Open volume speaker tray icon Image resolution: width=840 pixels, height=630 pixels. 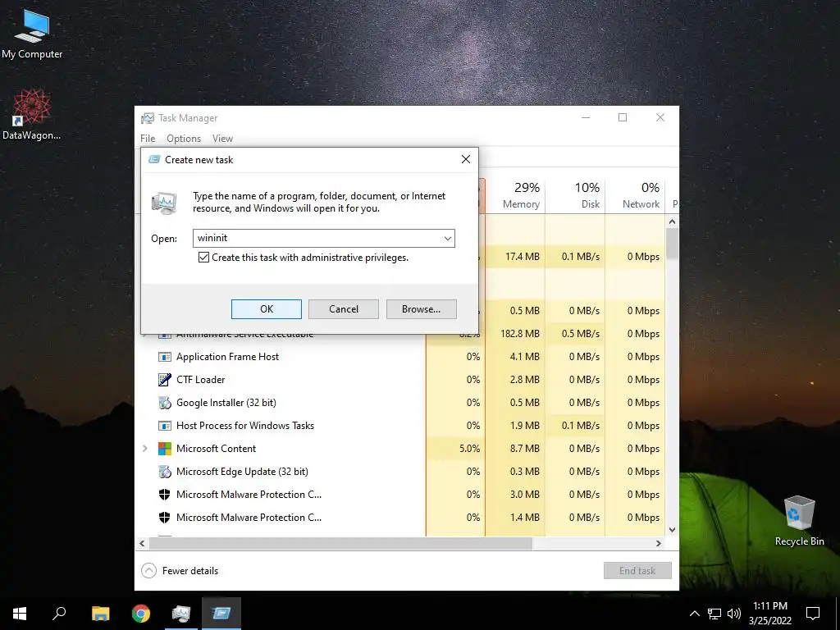pyautogui.click(x=734, y=614)
